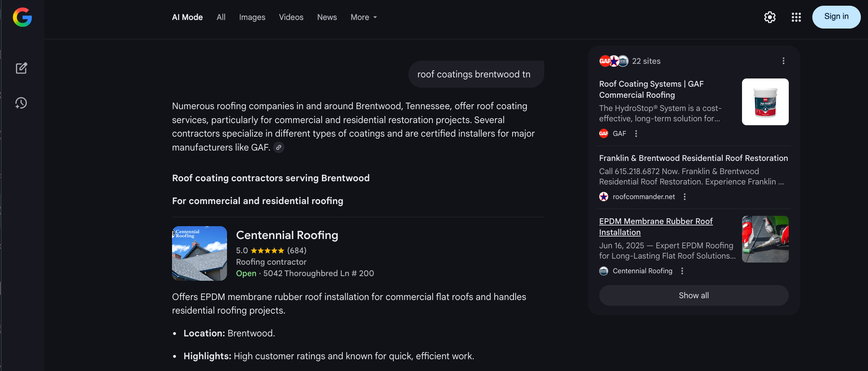This screenshot has width=868, height=371.
Task: Open three-dot menu next to GAF source
Action: tap(636, 133)
